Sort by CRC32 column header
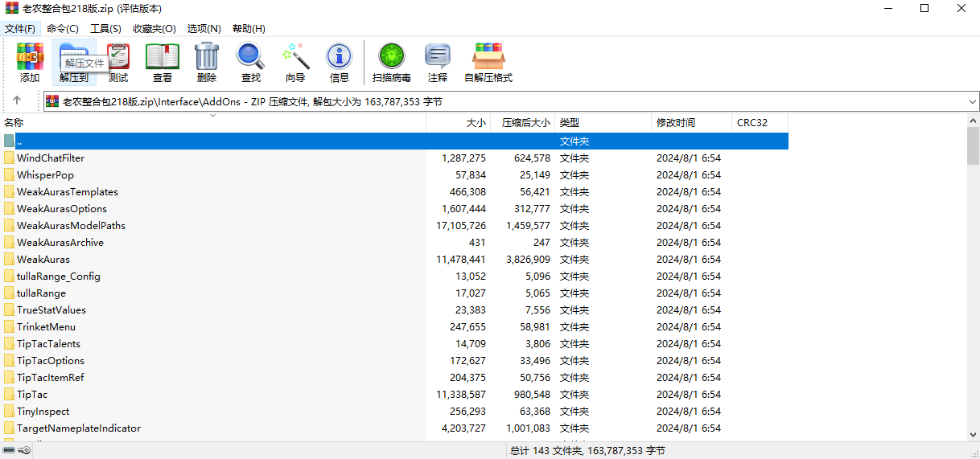 pos(760,123)
